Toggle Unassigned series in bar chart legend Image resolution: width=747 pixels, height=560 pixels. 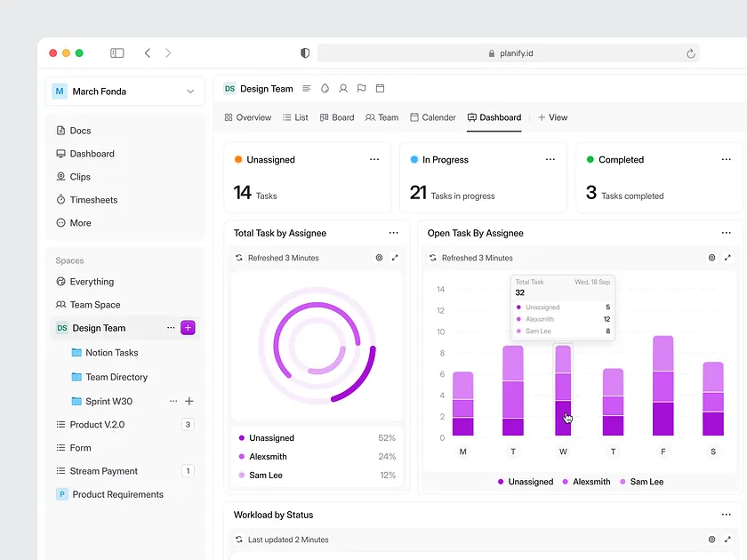click(526, 482)
